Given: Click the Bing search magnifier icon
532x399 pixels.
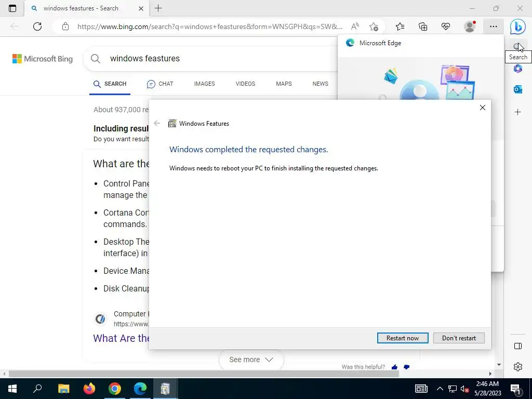Looking at the screenshot, I should click(x=96, y=58).
